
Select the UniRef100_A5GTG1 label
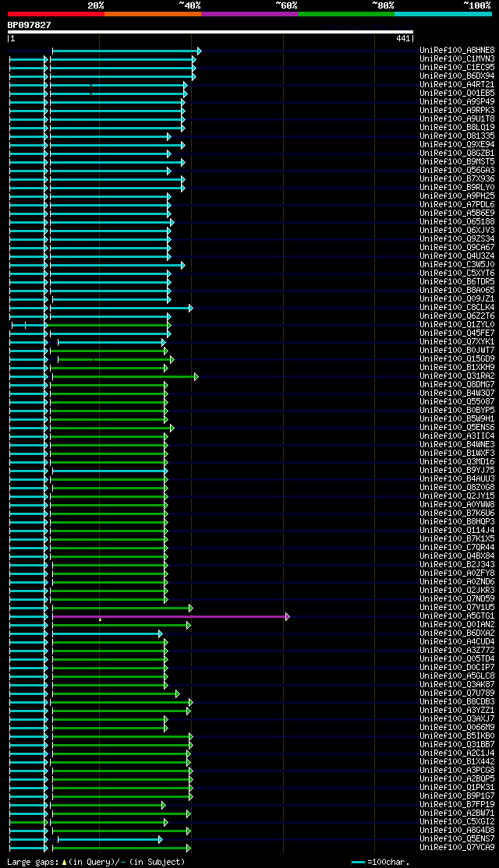[x=458, y=616]
